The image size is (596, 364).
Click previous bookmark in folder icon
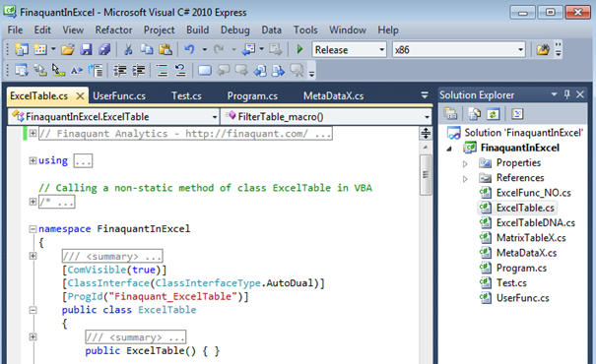point(260,71)
